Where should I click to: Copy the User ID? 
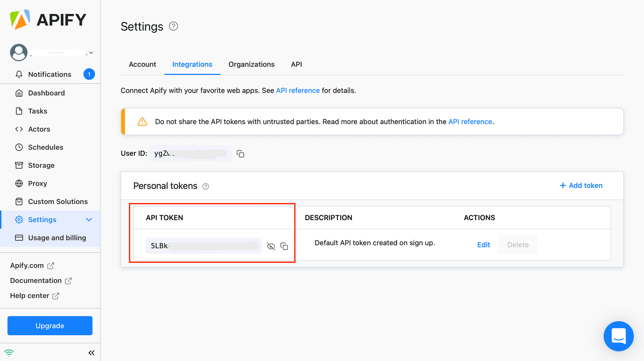point(241,154)
